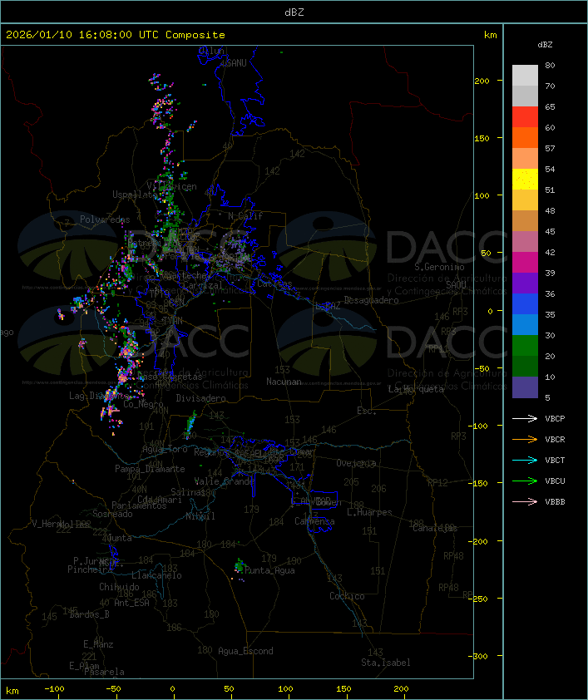Click the Sta.Isabel map label
The image size is (588, 700).
pyautogui.click(x=385, y=663)
